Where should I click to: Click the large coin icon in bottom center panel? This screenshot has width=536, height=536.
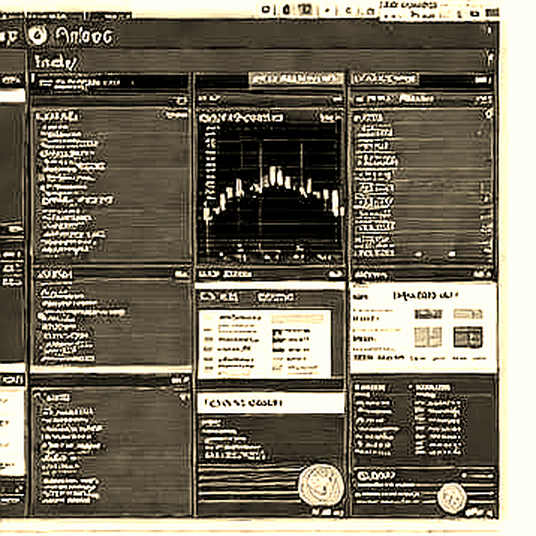(321, 485)
